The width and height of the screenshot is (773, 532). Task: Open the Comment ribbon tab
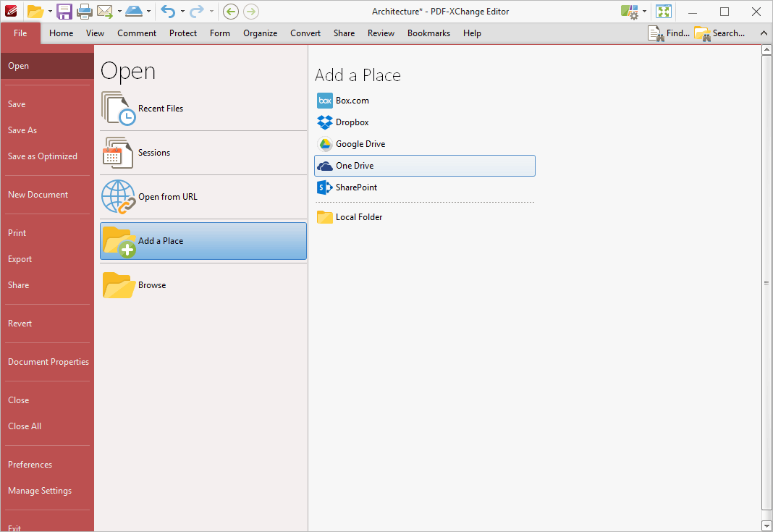click(137, 33)
